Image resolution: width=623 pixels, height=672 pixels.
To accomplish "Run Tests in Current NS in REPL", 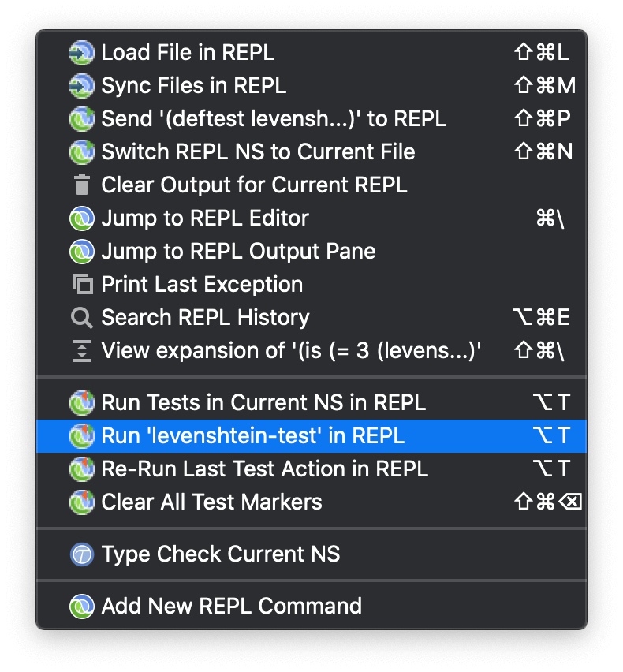I will point(311,403).
